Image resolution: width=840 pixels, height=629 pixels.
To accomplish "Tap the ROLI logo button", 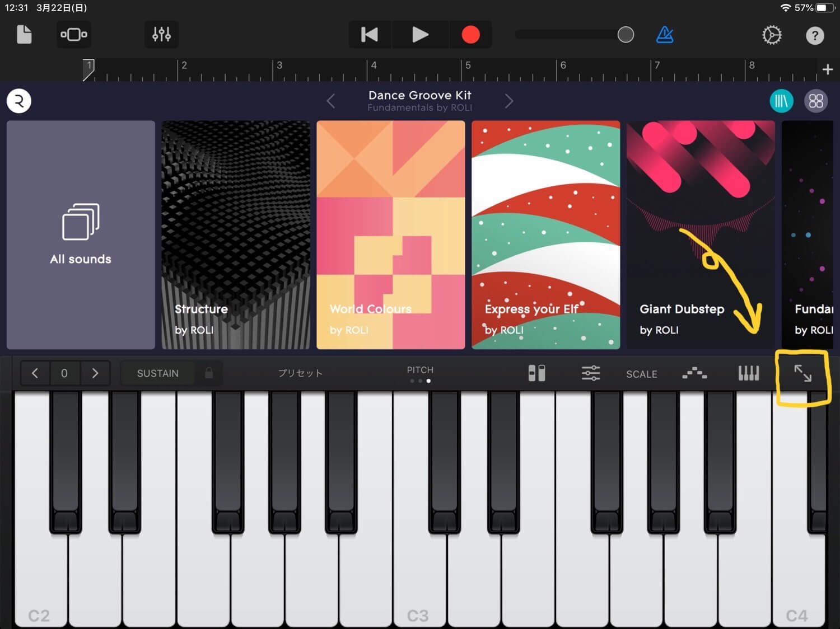I will 19,101.
